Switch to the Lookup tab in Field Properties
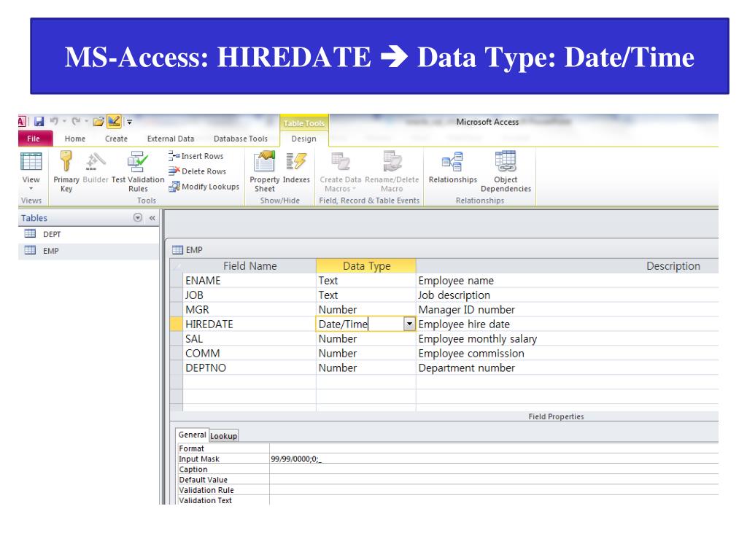Viewport: 747px width, 560px height. point(223,436)
